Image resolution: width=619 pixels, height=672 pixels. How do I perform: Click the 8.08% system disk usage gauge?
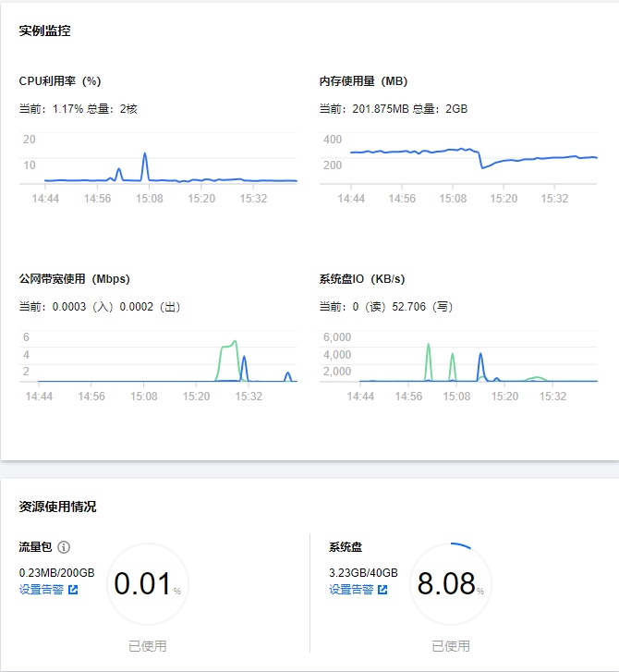point(451,584)
